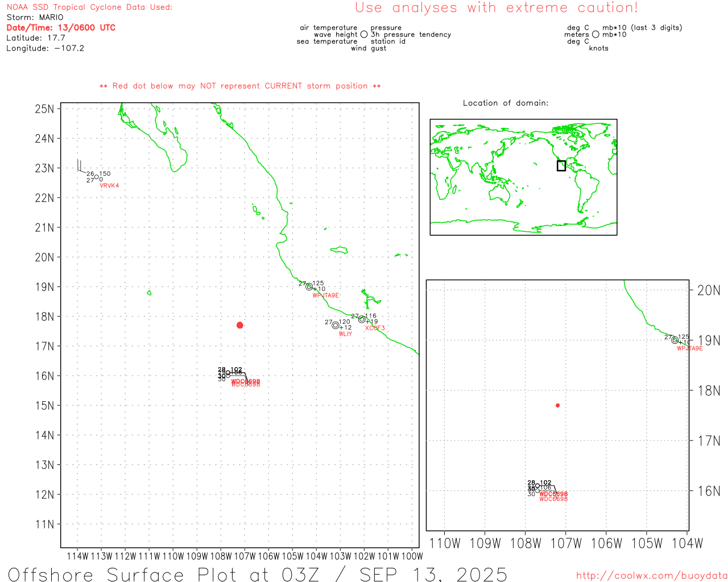This screenshot has width=728, height=582.
Task: Click the legend's station model circle near wave height
Action: coord(364,34)
